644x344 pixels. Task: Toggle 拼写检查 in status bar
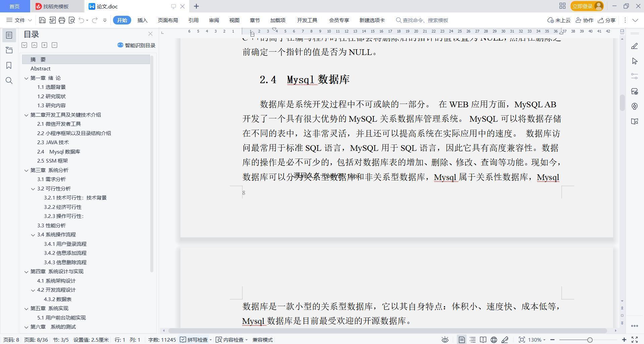pyautogui.click(x=194, y=340)
